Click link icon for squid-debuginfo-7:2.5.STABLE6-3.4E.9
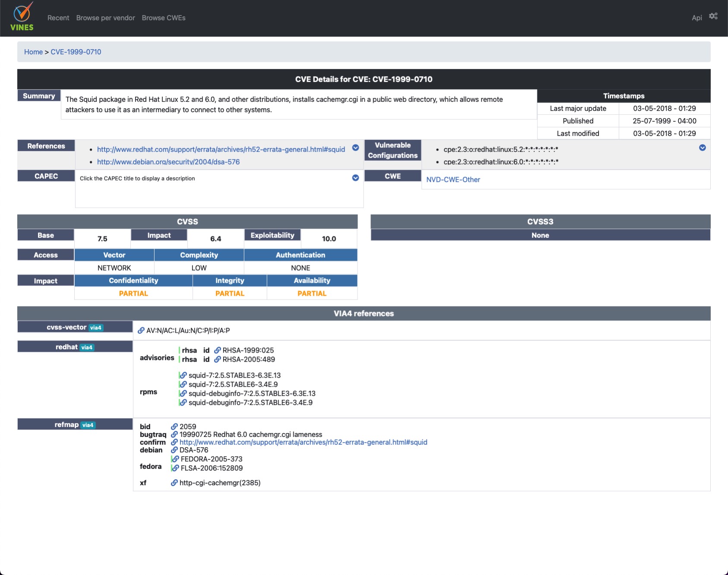This screenshot has height=575, width=728. click(x=184, y=402)
